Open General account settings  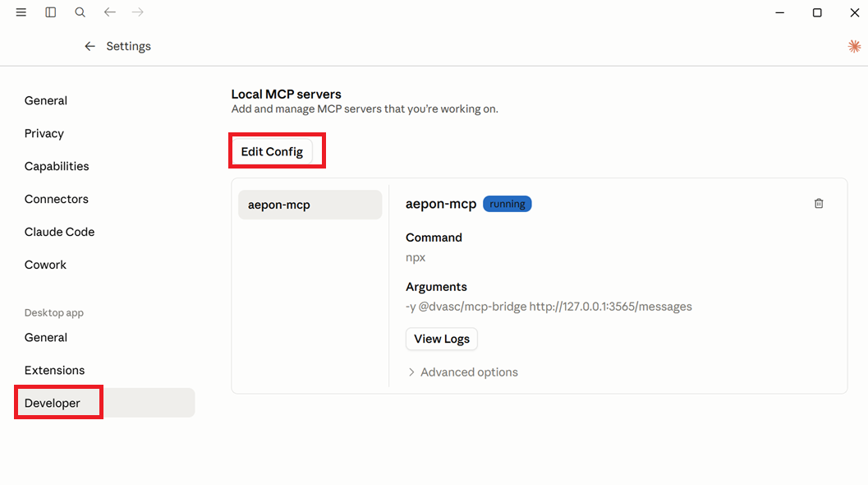[46, 101]
